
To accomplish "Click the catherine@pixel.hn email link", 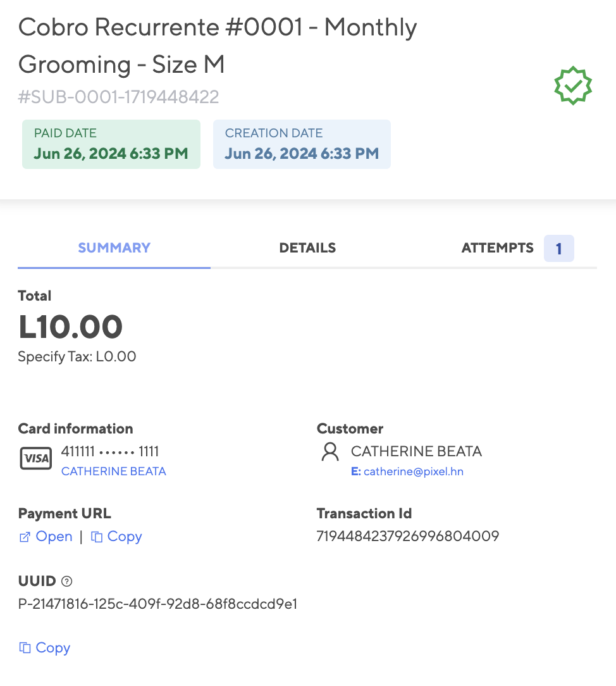I will 413,471.
